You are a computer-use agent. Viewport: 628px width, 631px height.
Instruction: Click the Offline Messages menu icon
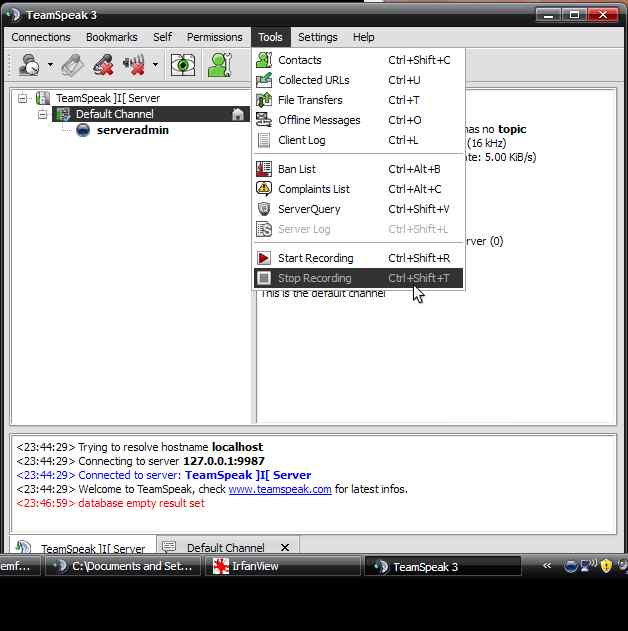264,120
